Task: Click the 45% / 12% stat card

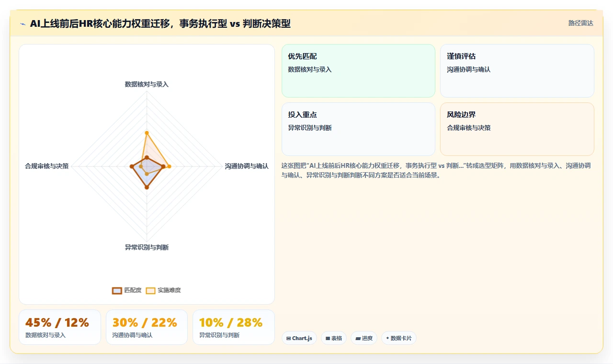Action: coord(60,327)
